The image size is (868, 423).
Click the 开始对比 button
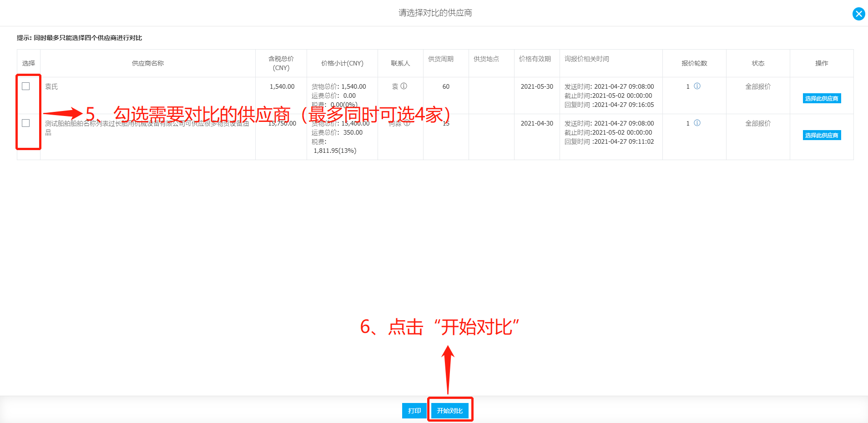click(450, 411)
